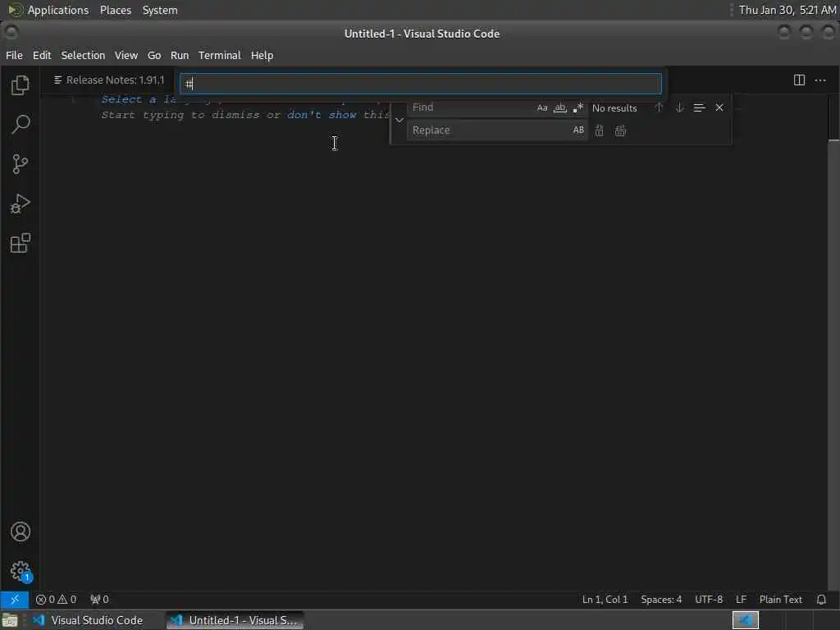Toggle Match Case in Find box

click(x=542, y=107)
